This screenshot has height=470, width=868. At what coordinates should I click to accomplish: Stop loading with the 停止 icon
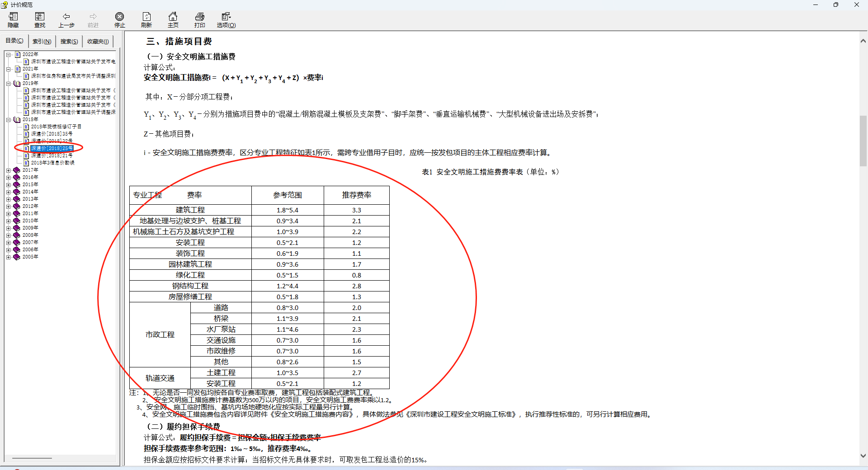(x=119, y=20)
